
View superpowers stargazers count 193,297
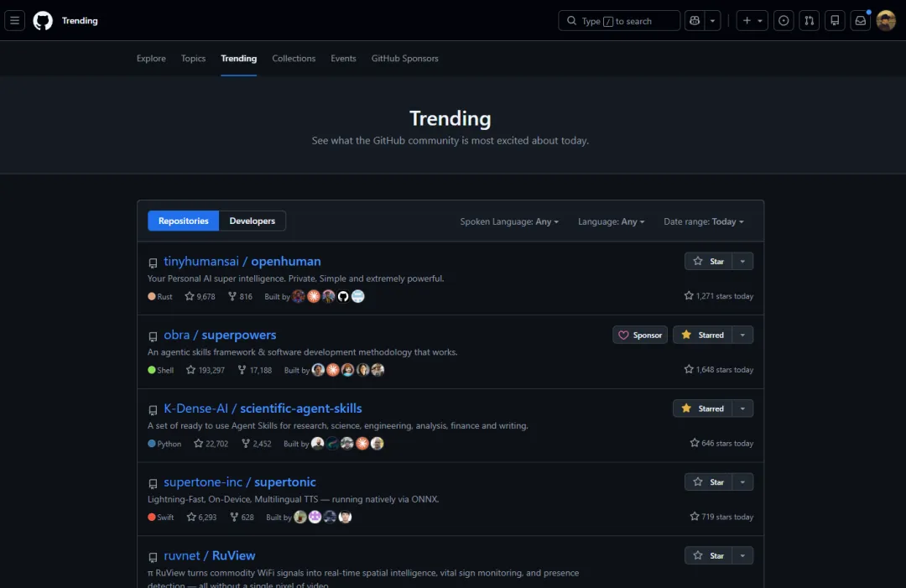click(x=206, y=370)
